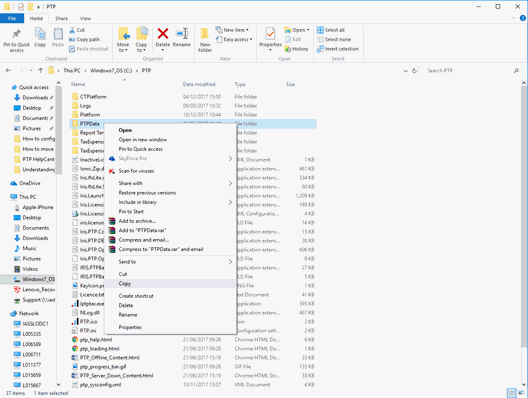Open recent locations dropdown arrow
The width and height of the screenshot is (528, 398).
[x=31, y=70]
